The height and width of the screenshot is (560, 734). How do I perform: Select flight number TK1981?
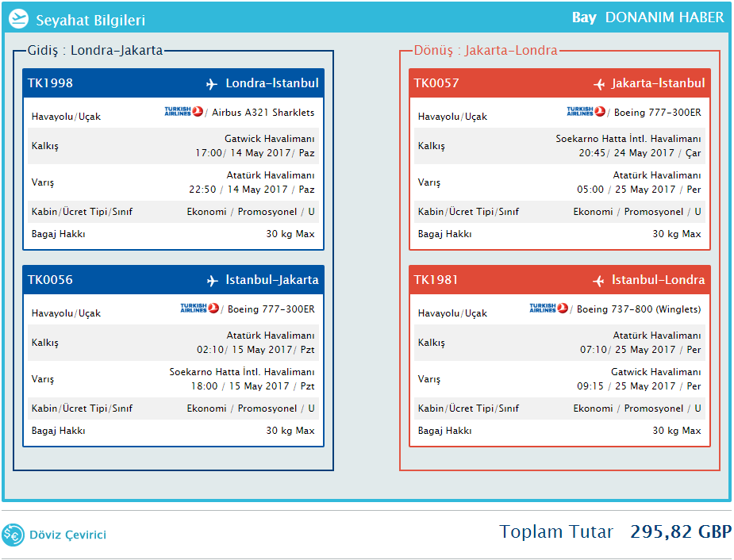pyautogui.click(x=436, y=280)
